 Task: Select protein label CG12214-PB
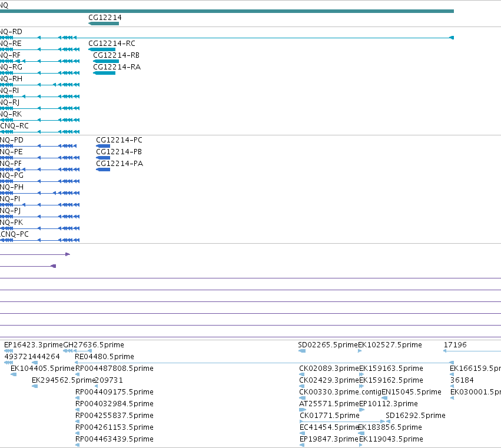pos(119,152)
